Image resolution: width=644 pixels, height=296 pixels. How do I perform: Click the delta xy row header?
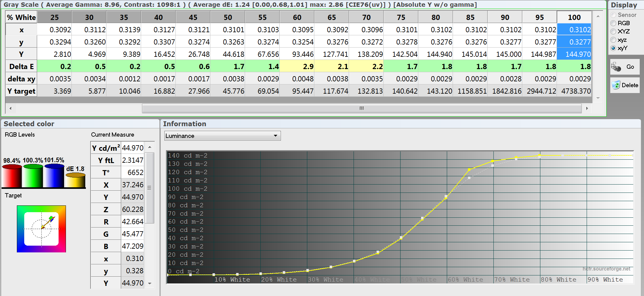pyautogui.click(x=21, y=79)
